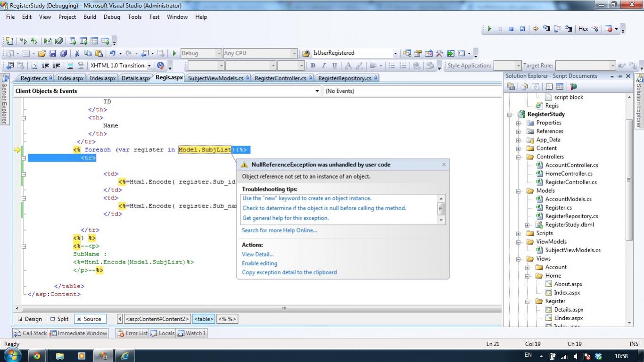Click Continue debugging green arrow

tap(489, 29)
